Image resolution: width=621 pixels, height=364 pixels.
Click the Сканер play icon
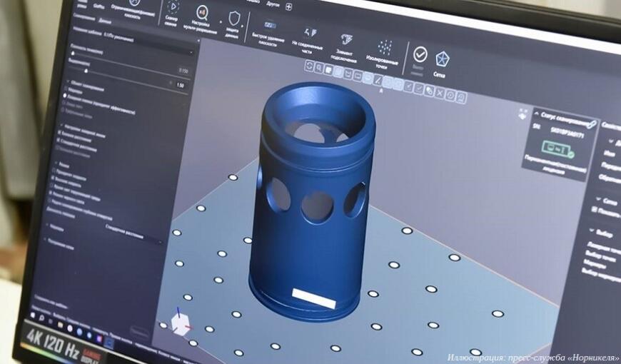(173, 7)
